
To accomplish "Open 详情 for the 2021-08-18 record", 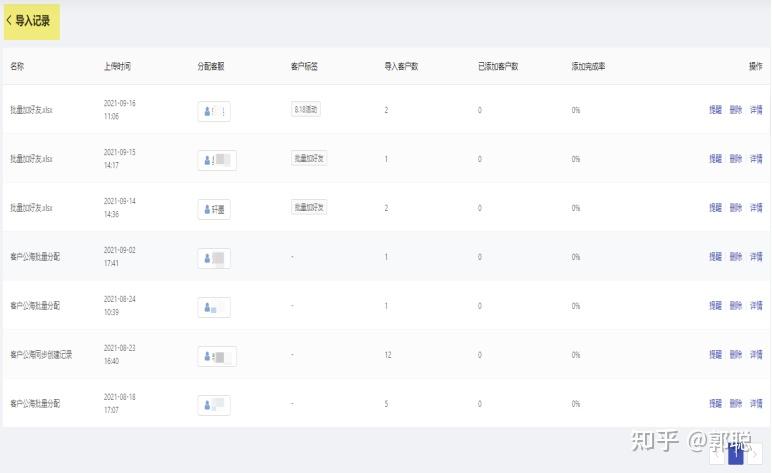I will 756,404.
